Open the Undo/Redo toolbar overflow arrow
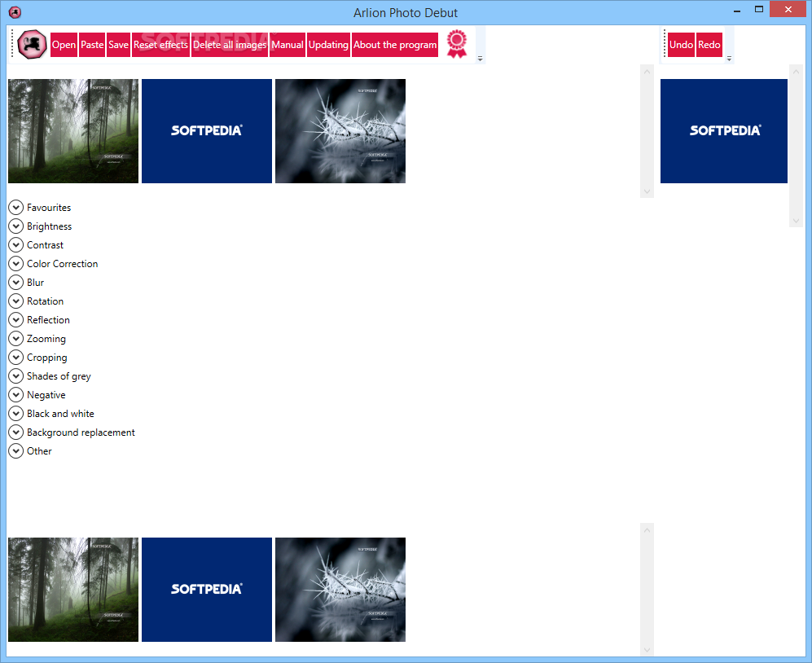The height and width of the screenshot is (663, 812). tap(729, 59)
